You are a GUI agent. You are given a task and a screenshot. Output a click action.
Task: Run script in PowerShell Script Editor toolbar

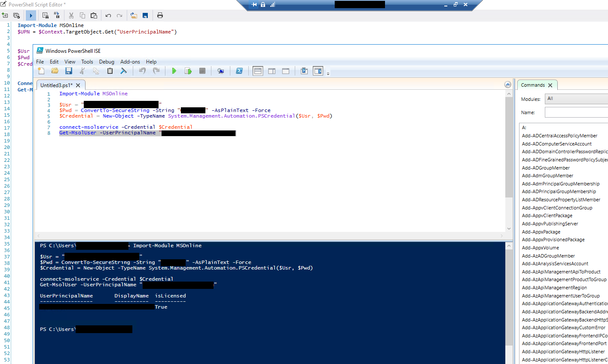(x=31, y=15)
